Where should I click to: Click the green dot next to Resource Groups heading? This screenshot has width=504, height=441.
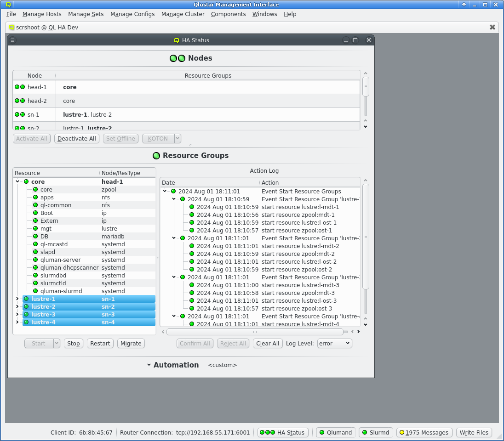click(156, 155)
